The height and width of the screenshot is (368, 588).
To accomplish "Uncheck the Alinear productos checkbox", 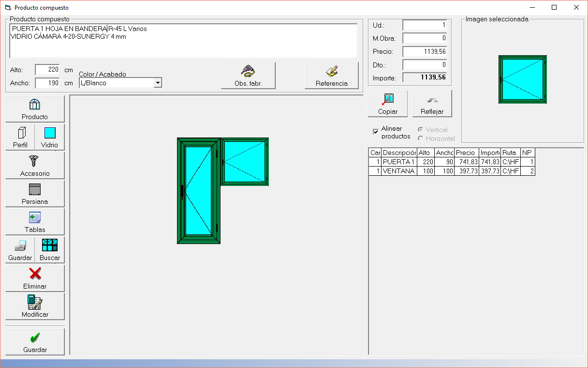I will coord(376,132).
